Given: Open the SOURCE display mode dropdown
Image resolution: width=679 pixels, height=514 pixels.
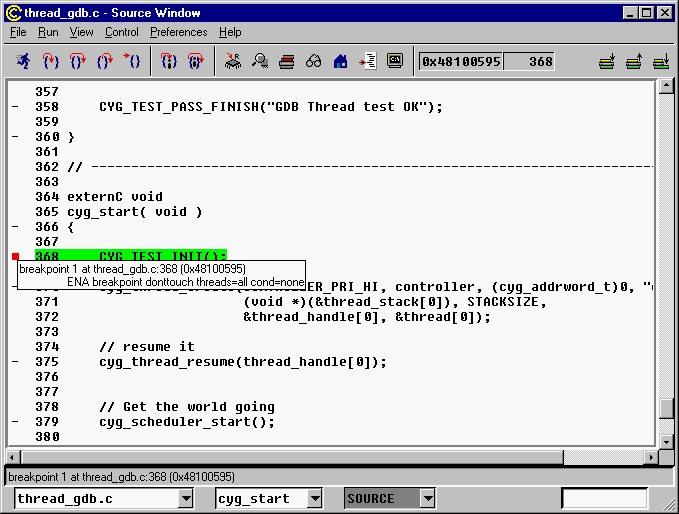Looking at the screenshot, I should pos(428,498).
